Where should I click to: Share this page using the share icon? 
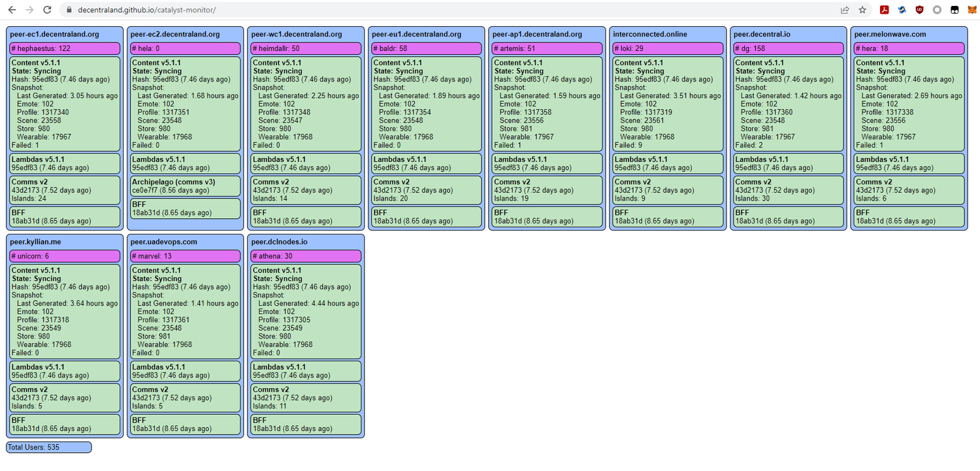[x=845, y=10]
